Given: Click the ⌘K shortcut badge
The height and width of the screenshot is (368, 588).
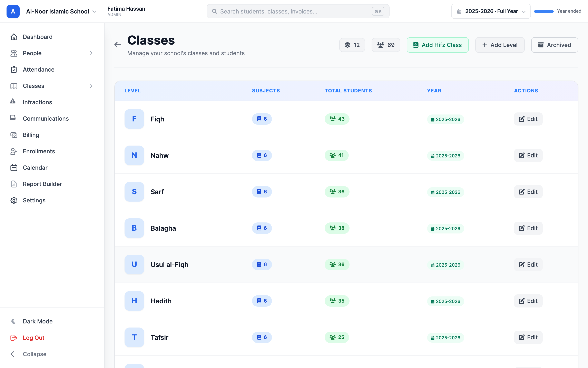Looking at the screenshot, I should (x=378, y=11).
